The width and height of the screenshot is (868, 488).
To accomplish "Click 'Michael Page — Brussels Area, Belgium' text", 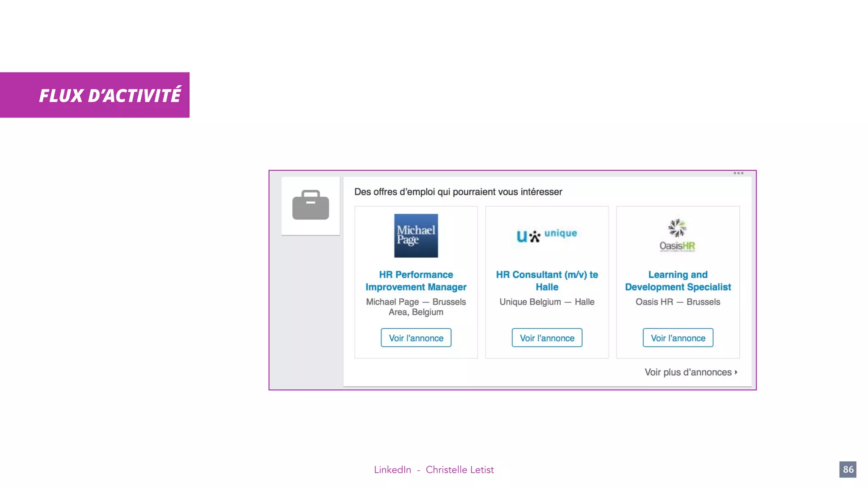I will pos(416,307).
